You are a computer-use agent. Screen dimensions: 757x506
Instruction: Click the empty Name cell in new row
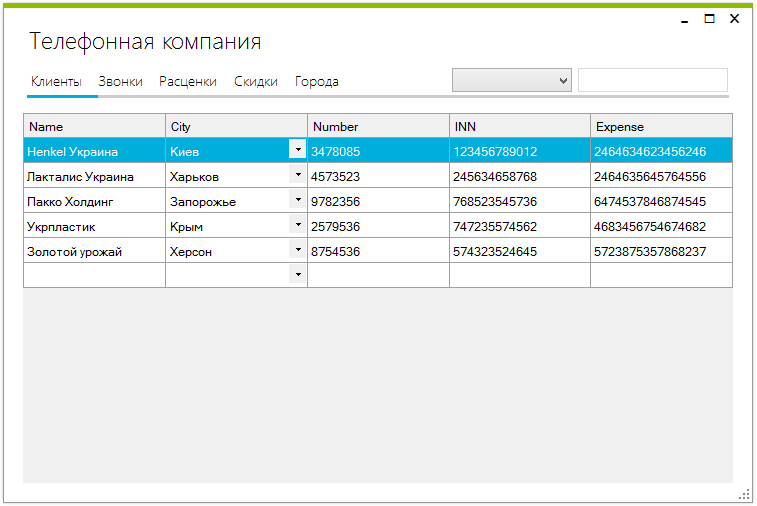[95, 275]
